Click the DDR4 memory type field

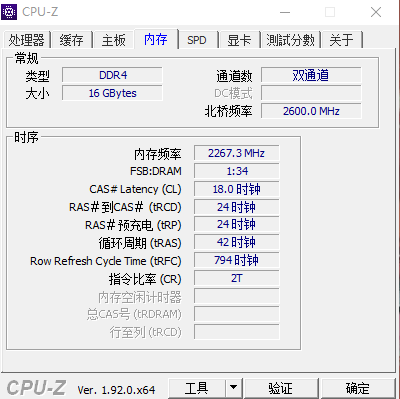point(112,75)
